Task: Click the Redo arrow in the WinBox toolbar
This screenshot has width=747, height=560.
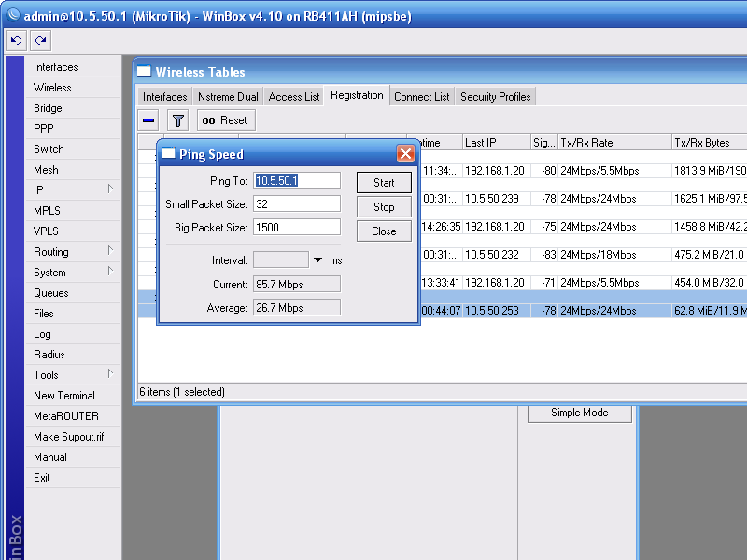Action: 40,40
